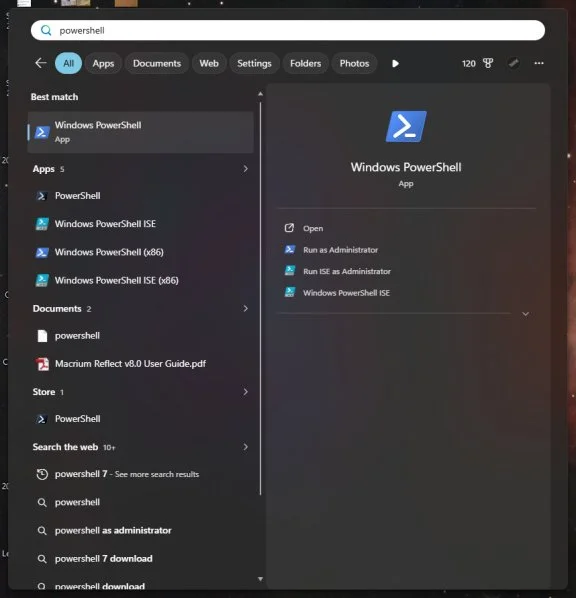Expand the Search the web section chevron
576x598 pixels.
(x=246, y=447)
